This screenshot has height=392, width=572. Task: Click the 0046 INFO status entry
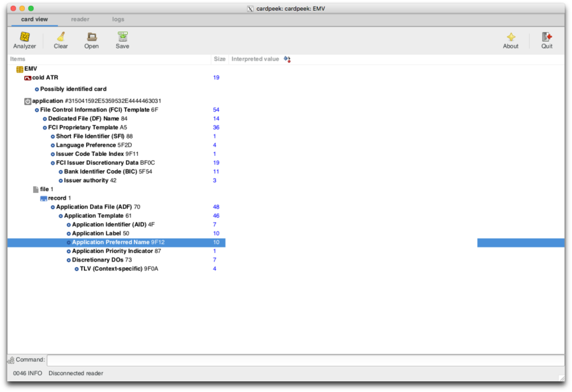tap(28, 373)
